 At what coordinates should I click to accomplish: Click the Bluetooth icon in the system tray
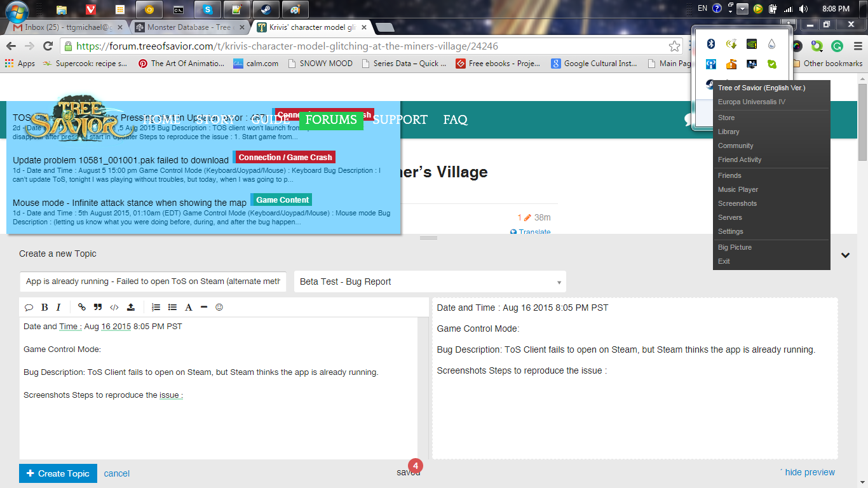pos(712,44)
